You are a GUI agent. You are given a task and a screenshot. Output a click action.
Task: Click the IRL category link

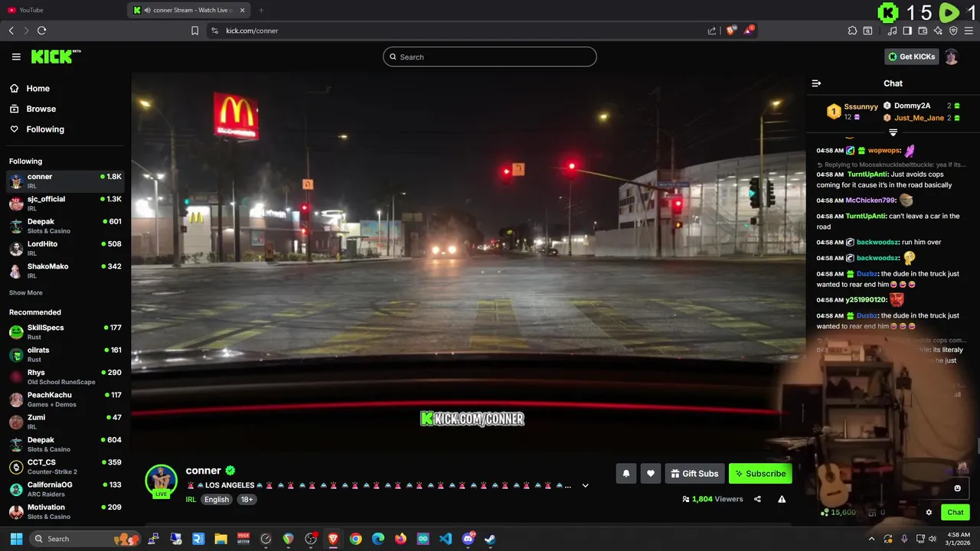point(191,499)
